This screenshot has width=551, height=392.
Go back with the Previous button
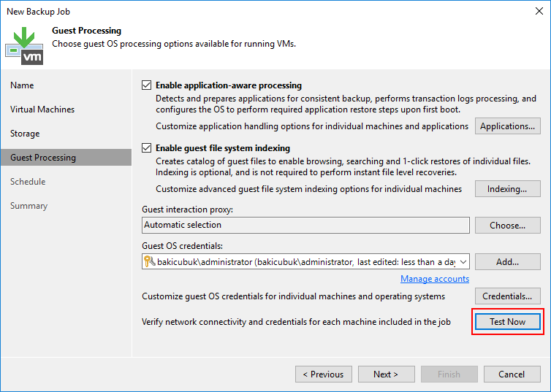(323, 374)
